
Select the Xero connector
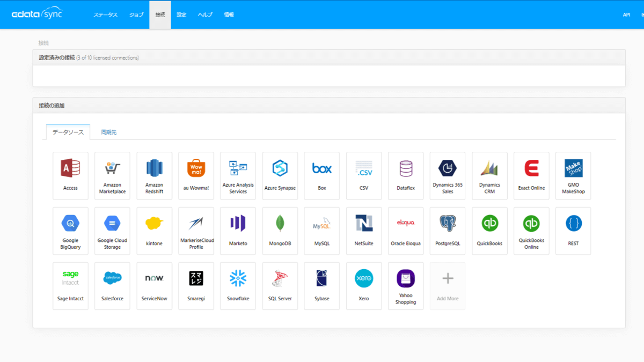pos(364,286)
